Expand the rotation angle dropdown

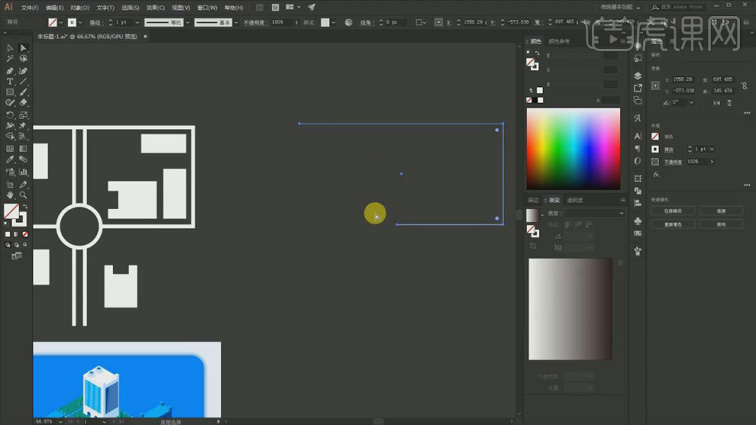coord(690,102)
